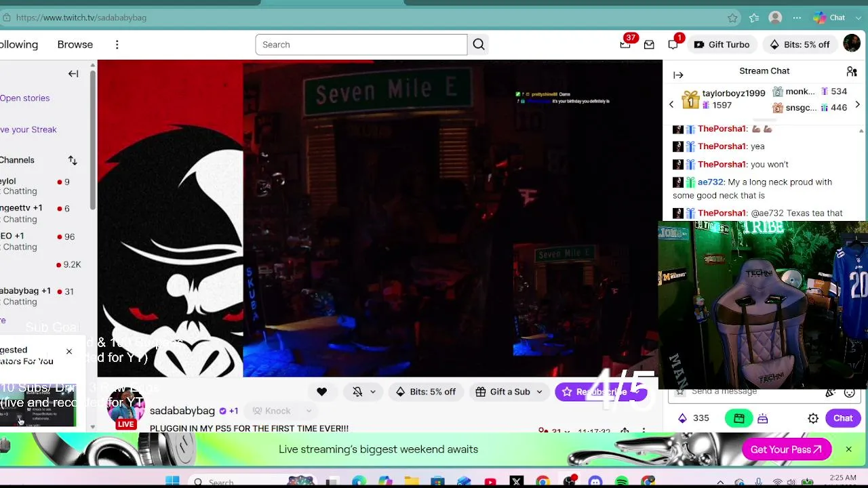This screenshot has height=488, width=868.
Task: Open the File Explorer taskbar icon
Action: 412,482
